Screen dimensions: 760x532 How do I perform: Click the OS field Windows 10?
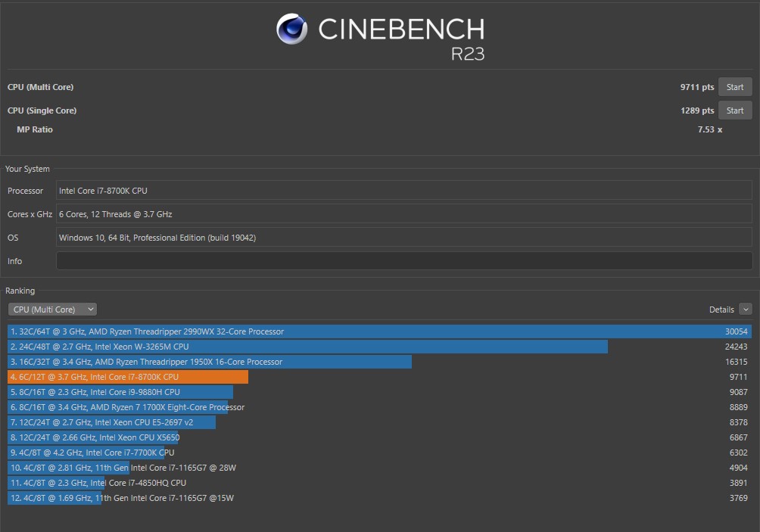click(404, 238)
